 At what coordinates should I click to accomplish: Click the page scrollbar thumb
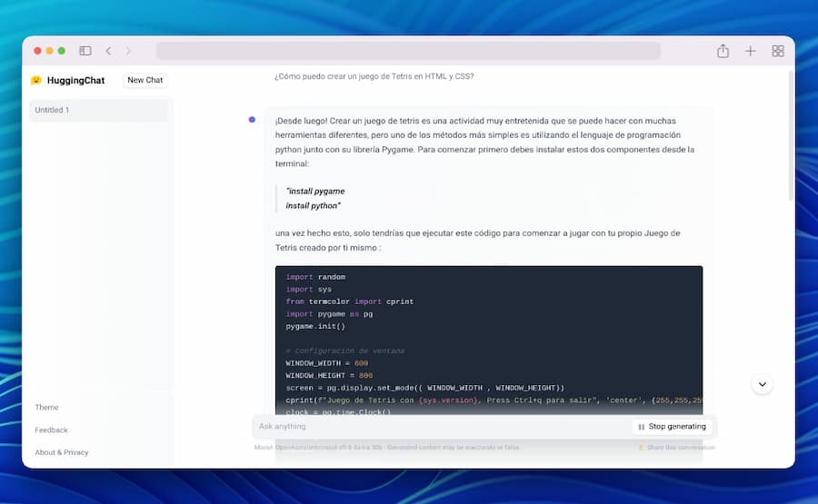click(791, 135)
